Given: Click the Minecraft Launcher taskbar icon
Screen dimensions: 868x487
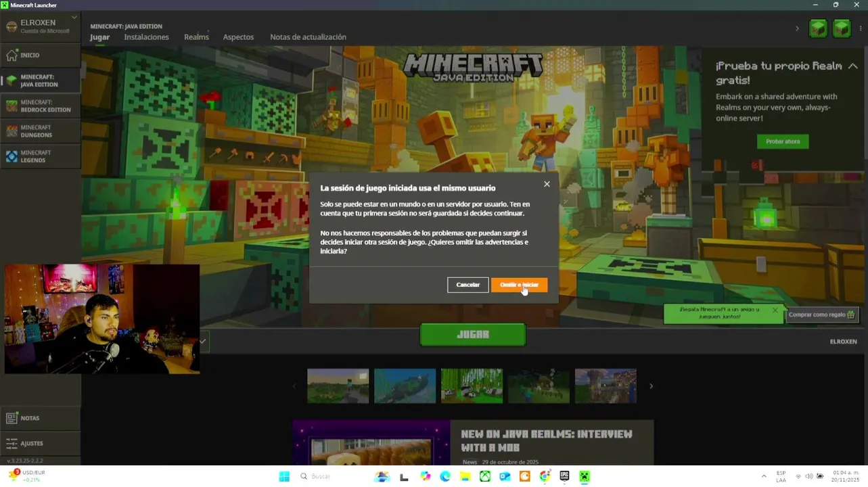Looking at the screenshot, I should (x=585, y=476).
